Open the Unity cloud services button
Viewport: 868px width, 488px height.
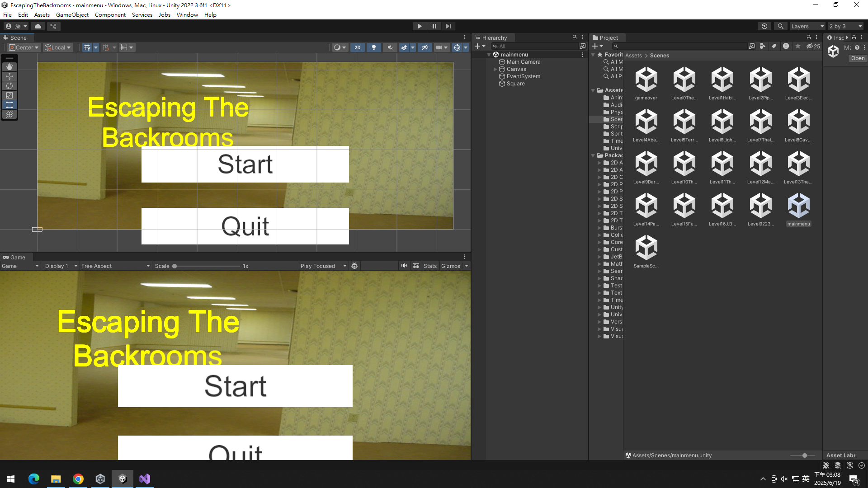click(38, 26)
